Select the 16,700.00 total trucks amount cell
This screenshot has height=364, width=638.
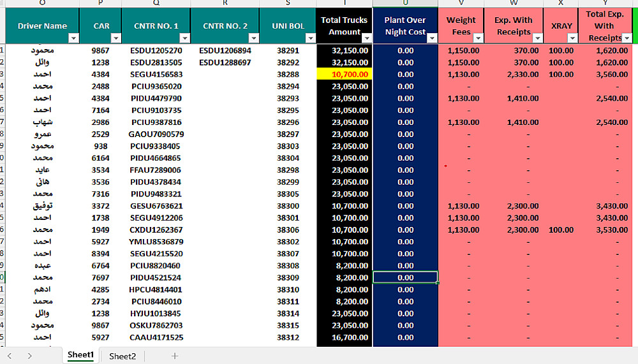click(345, 337)
